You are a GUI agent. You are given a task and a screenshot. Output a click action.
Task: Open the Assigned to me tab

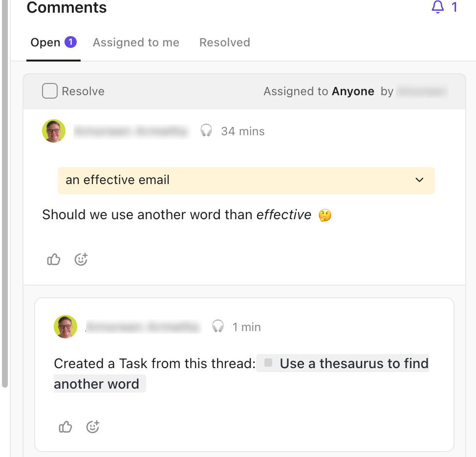[136, 42]
